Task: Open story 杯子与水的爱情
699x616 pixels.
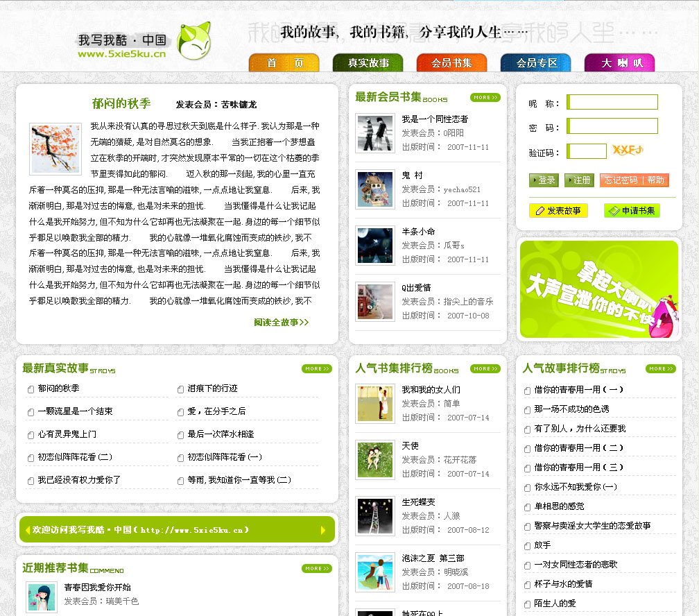Action: point(563,584)
